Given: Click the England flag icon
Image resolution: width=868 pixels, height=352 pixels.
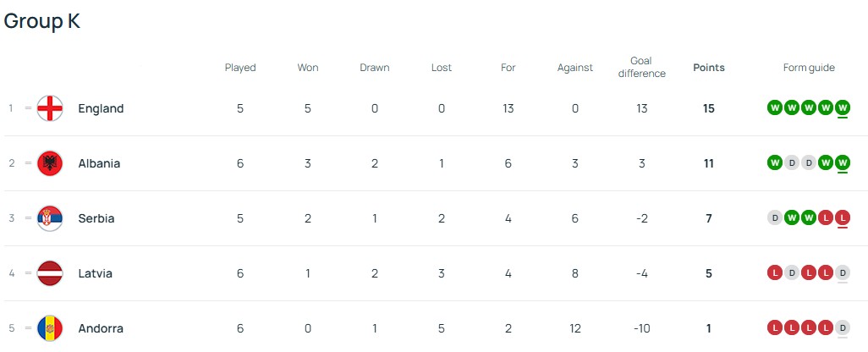Looking at the screenshot, I should pos(50,108).
